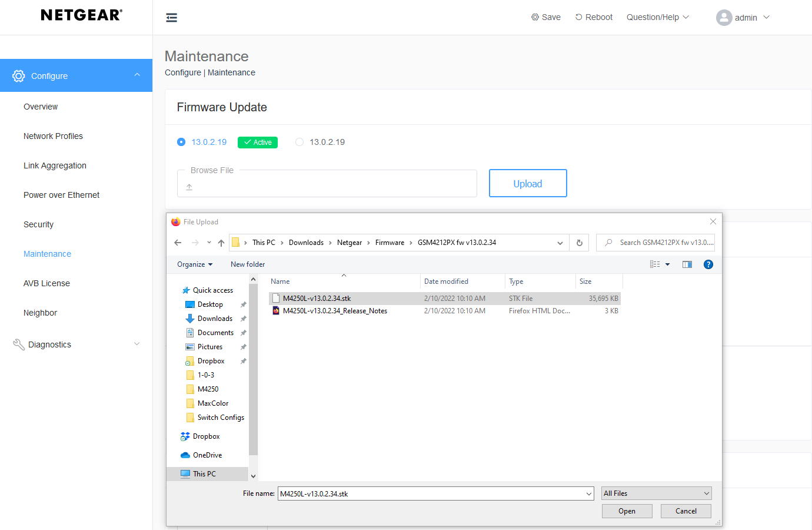Click the Reboot icon in header
This screenshot has width=812, height=530.
[x=579, y=17]
